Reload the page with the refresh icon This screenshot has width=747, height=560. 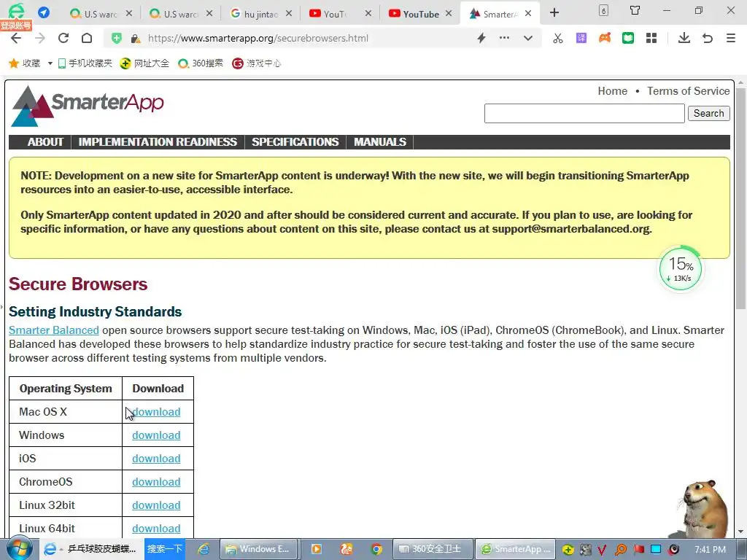pos(63,38)
